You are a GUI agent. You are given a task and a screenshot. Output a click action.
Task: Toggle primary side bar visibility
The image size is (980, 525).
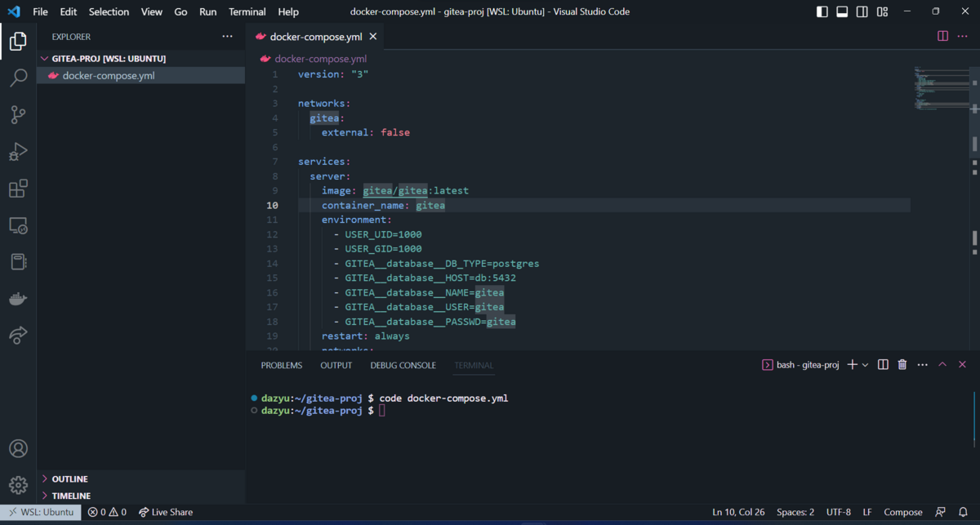pyautogui.click(x=822, y=11)
